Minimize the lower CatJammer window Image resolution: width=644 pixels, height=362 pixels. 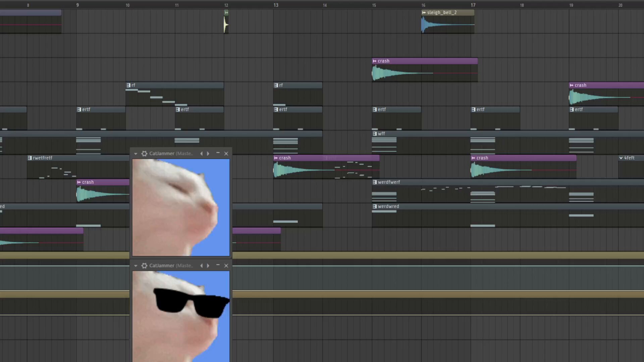218,265
